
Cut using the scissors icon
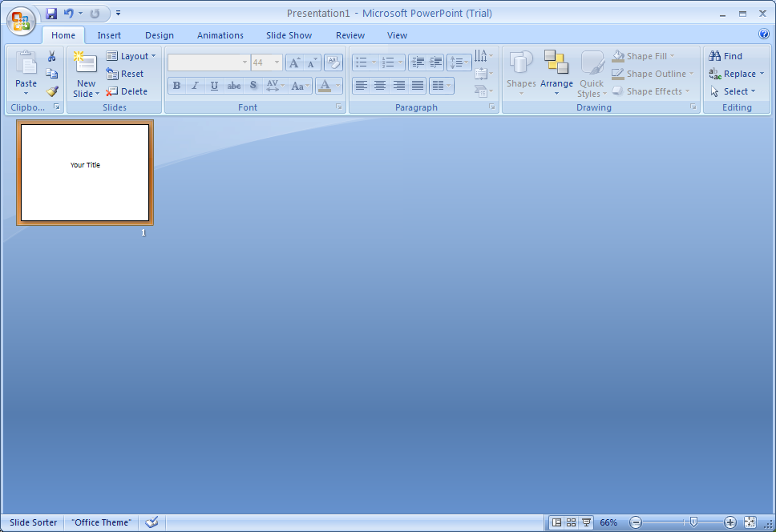pyautogui.click(x=52, y=56)
